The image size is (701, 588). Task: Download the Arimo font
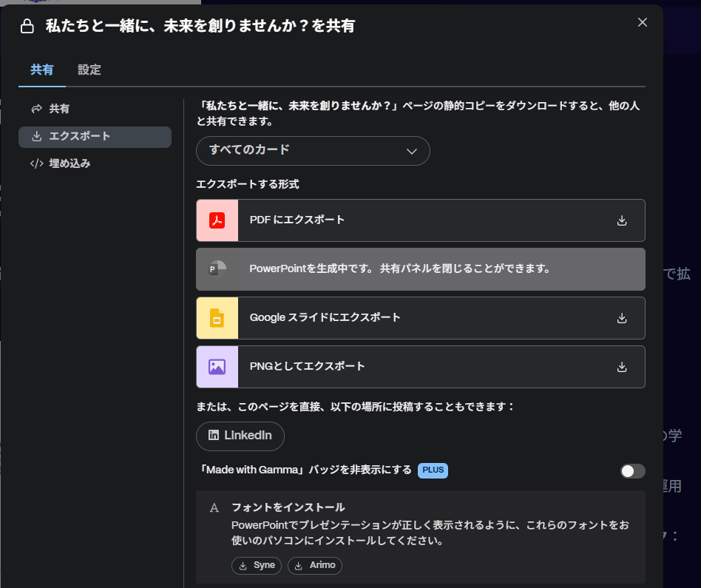coord(315,565)
